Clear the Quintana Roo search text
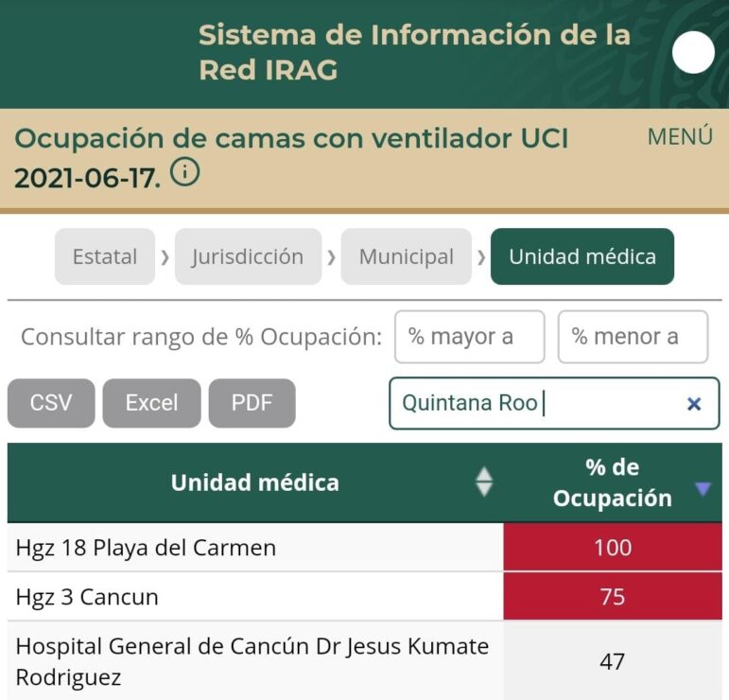This screenshot has height=700, width=729. tap(694, 404)
